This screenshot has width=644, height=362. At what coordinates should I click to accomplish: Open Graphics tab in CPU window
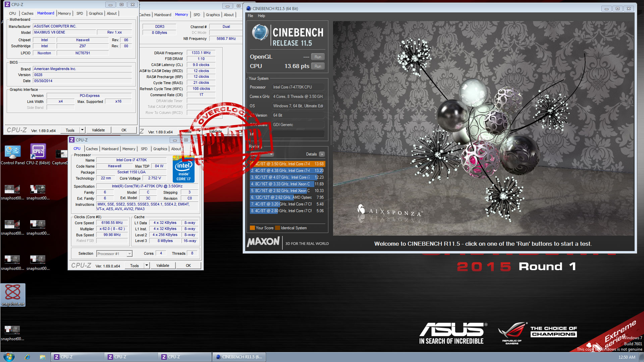point(160,149)
